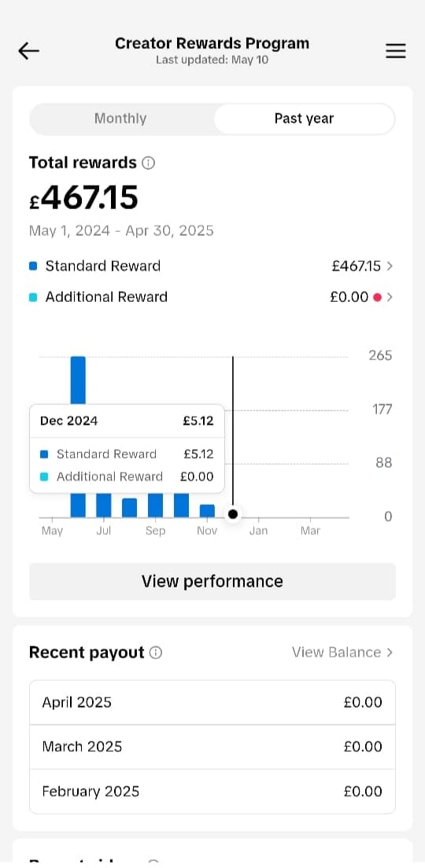The height and width of the screenshot is (868, 425).
Task: Click the red notification dot on Additional Reward
Action: click(x=377, y=297)
